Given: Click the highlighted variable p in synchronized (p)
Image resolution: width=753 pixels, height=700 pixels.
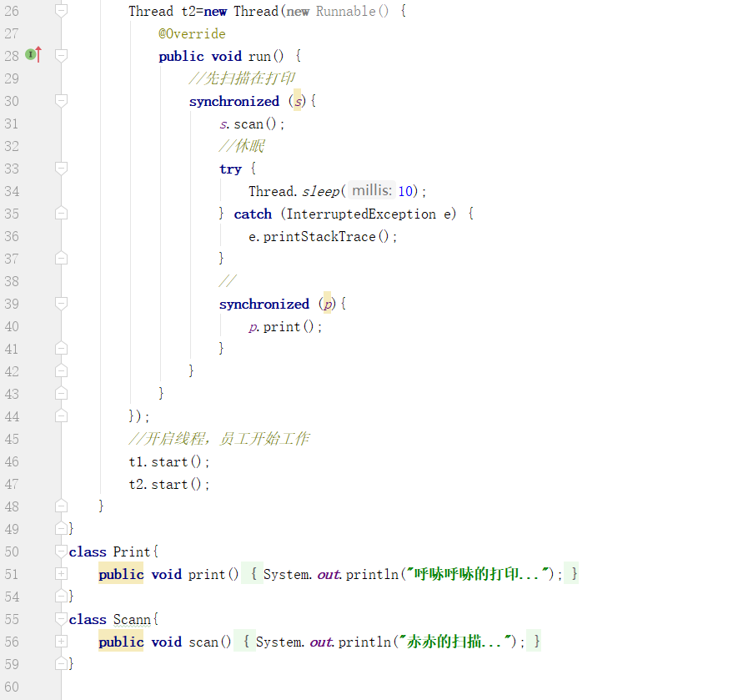Looking at the screenshot, I should point(328,304).
